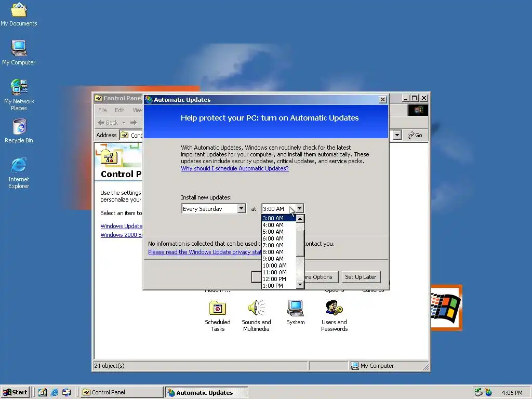Select 8:00 AM in the time list
The height and width of the screenshot is (399, 532).
click(278, 252)
